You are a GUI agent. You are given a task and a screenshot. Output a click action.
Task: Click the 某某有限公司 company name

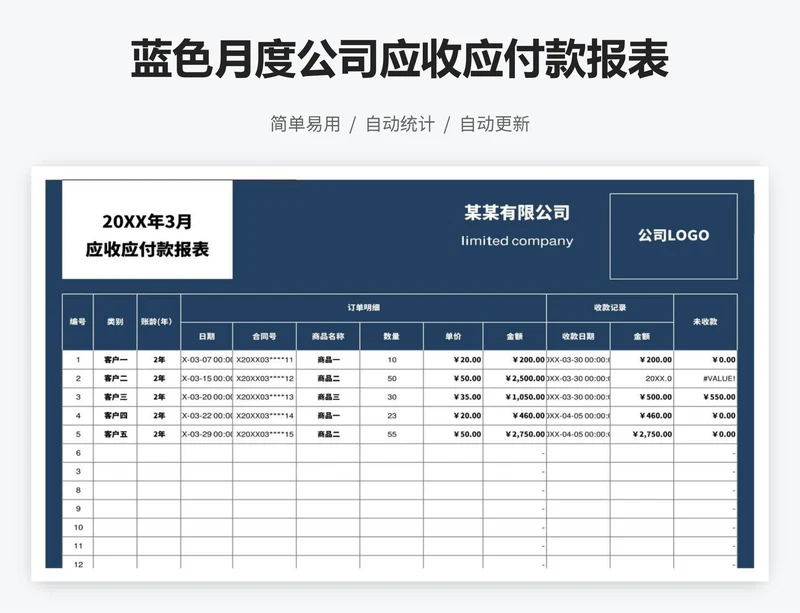click(x=517, y=213)
